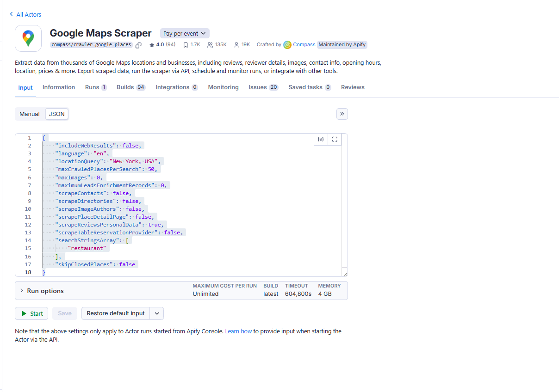This screenshot has height=392, width=559.
Task: Start the Actor run
Action: click(x=31, y=313)
